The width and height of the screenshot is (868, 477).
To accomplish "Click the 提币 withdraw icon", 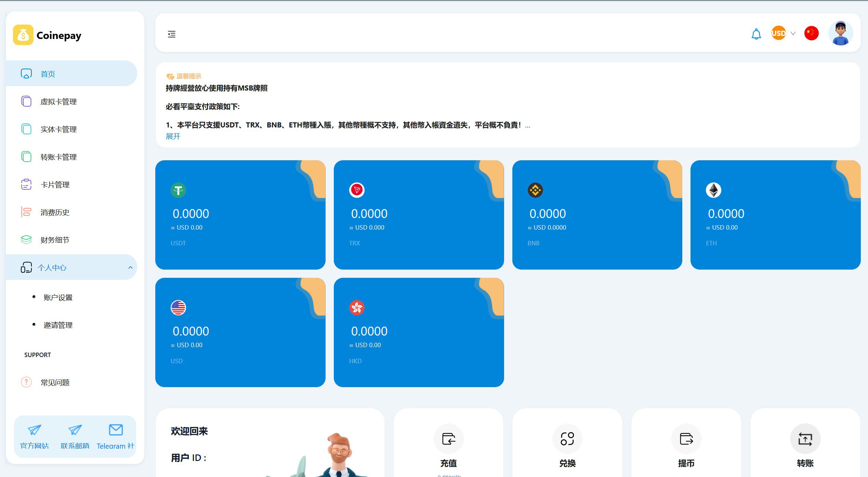I will [x=686, y=439].
